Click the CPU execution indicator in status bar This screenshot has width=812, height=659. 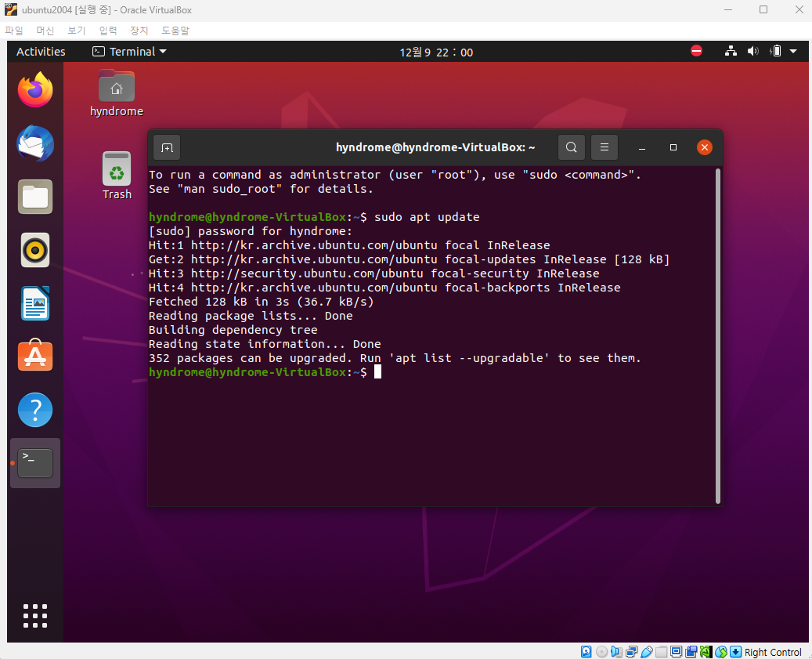click(706, 652)
